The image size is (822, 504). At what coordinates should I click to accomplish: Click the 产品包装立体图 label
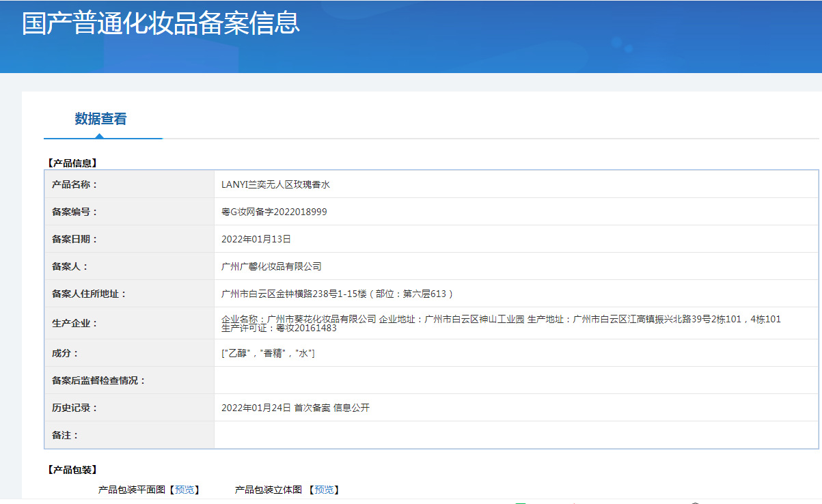pos(269,490)
